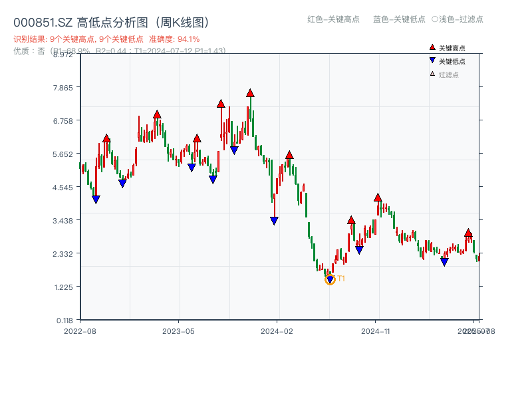This screenshot has height=399, width=532.
Task: Click the blue triangle marker near 2024-11
Action: [359, 251]
